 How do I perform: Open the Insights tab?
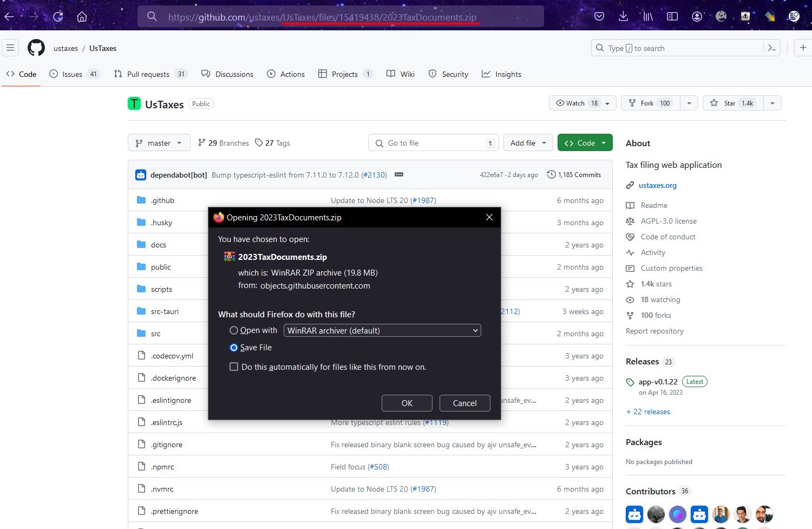tap(501, 74)
